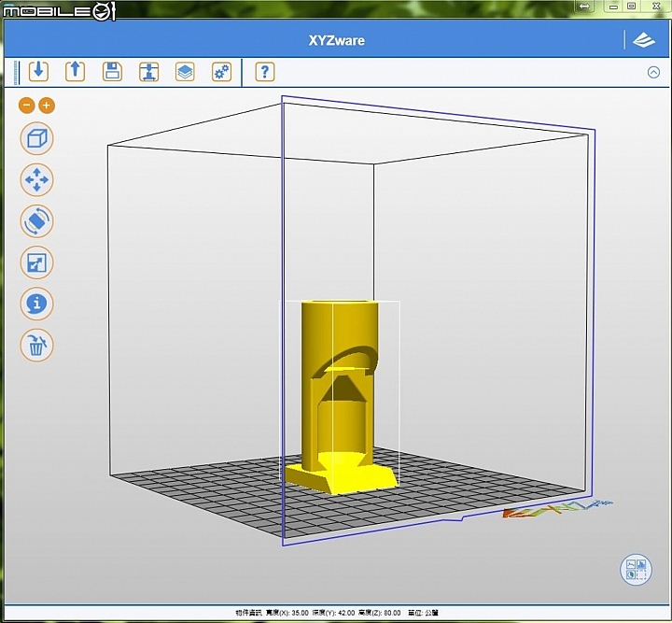Select the Move arrows tool

[36, 179]
